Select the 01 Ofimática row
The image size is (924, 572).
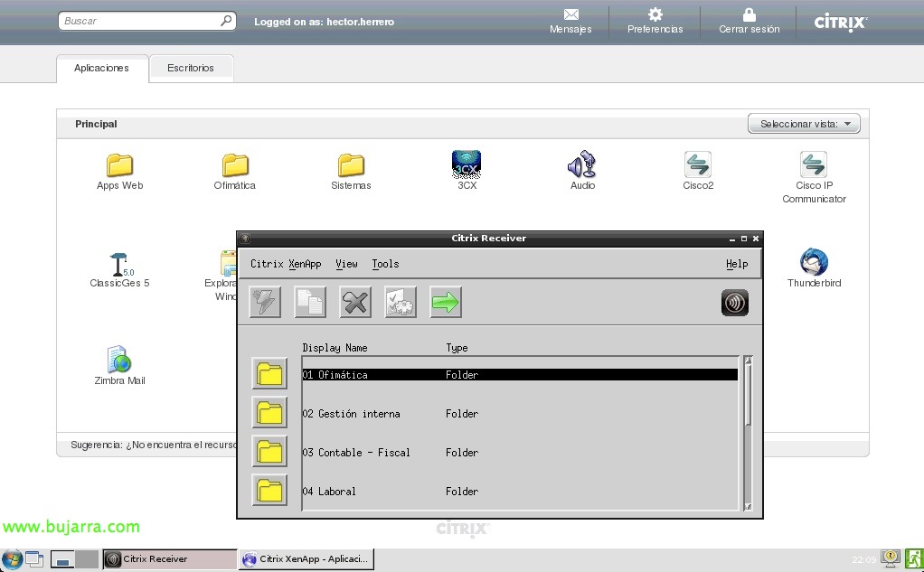pos(520,375)
